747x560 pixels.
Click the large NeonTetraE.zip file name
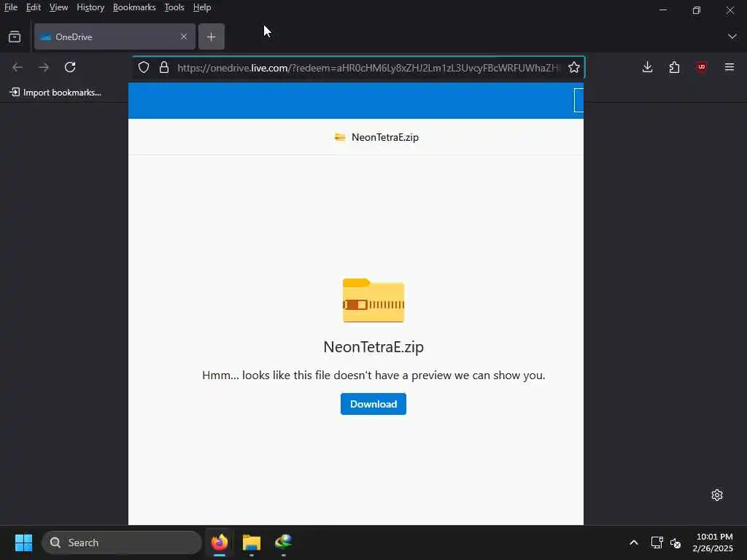pos(373,346)
